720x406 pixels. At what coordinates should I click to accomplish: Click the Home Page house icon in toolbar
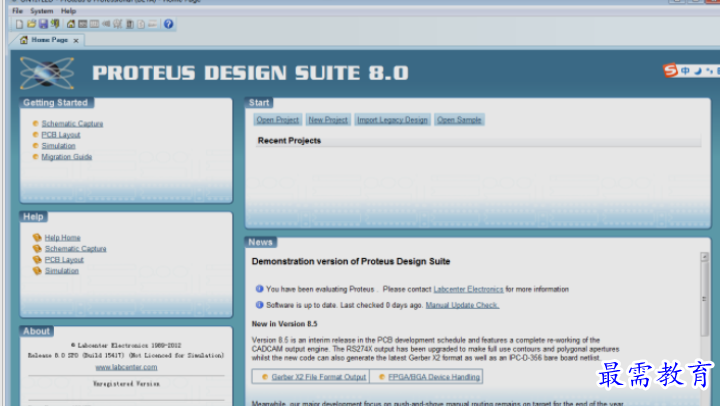coord(71,24)
